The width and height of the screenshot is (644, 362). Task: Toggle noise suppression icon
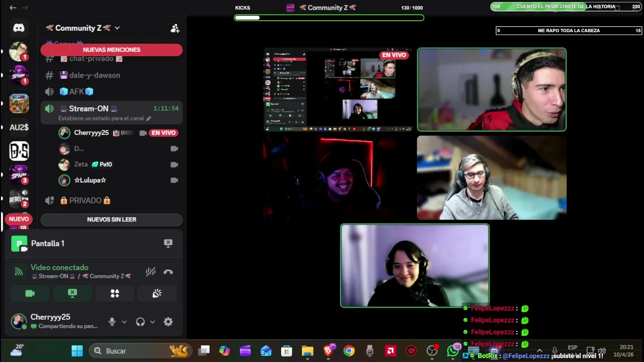pos(150,272)
